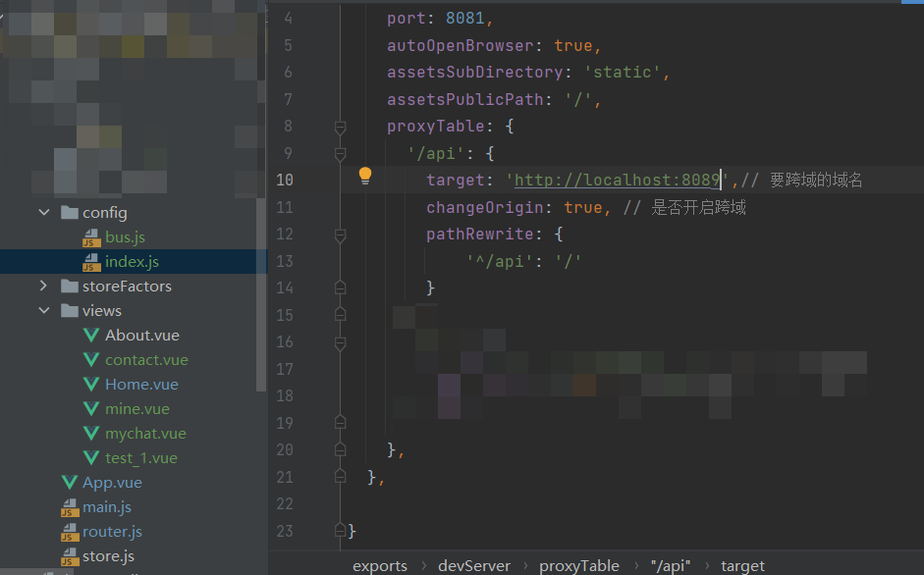The width and height of the screenshot is (924, 575).
Task: Click the views folder icon
Action: coord(70,310)
